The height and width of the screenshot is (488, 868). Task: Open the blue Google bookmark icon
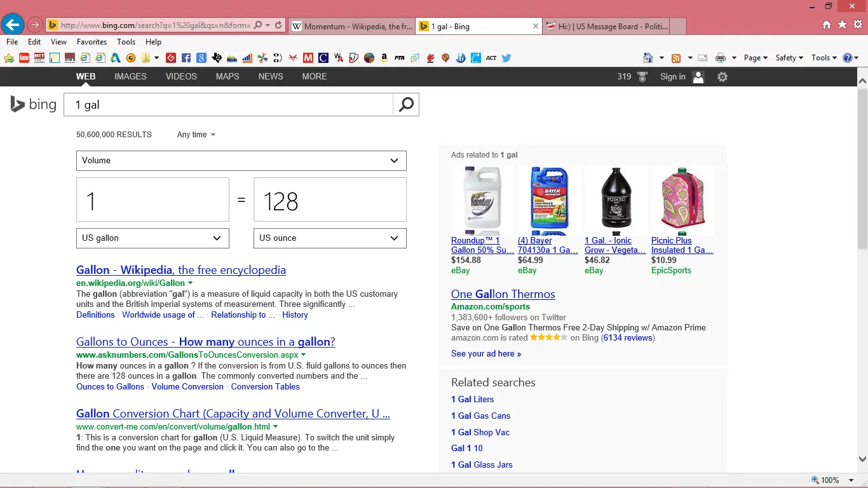[201, 58]
